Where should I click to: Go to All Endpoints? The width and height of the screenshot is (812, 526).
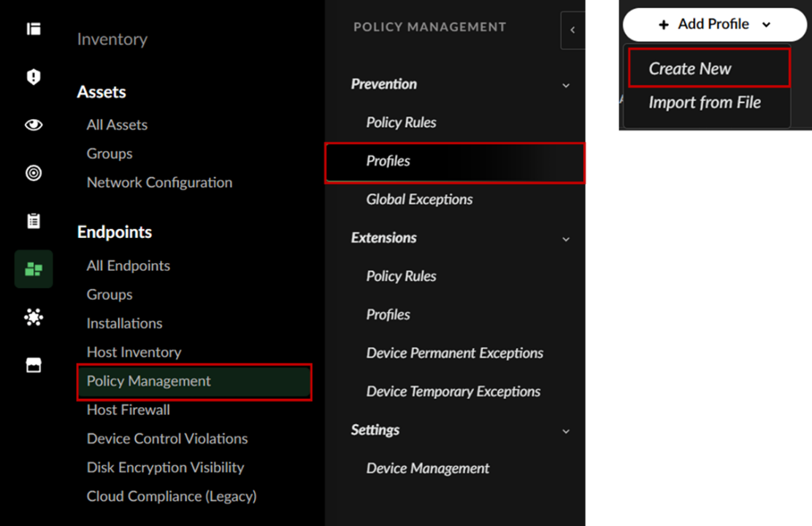coord(129,266)
